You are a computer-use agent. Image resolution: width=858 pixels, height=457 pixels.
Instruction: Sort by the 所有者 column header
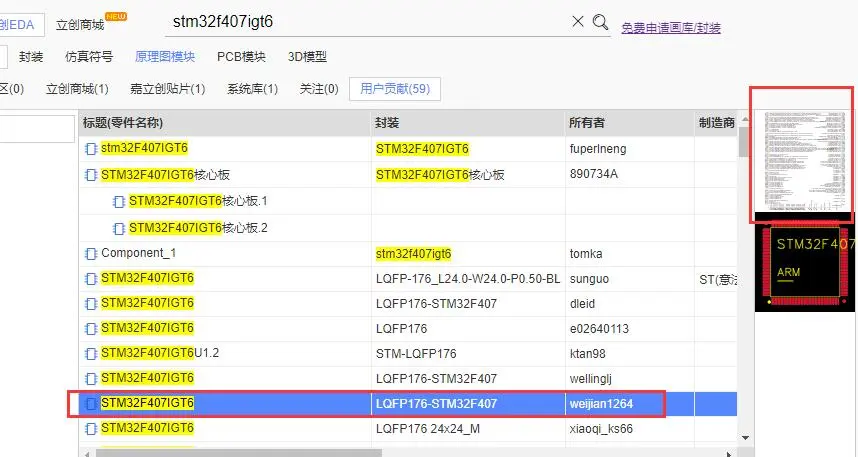pyautogui.click(x=586, y=123)
